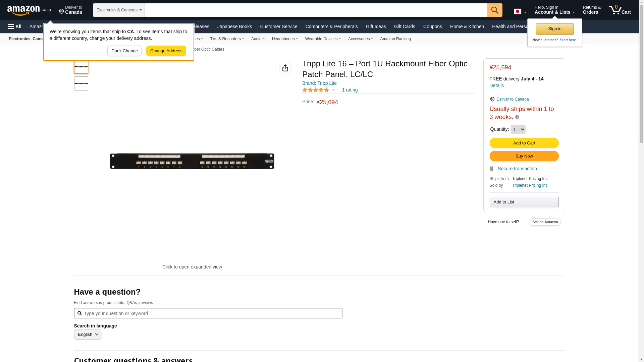Click the Add to Cart button
The height and width of the screenshot is (362, 644).
coord(524,143)
